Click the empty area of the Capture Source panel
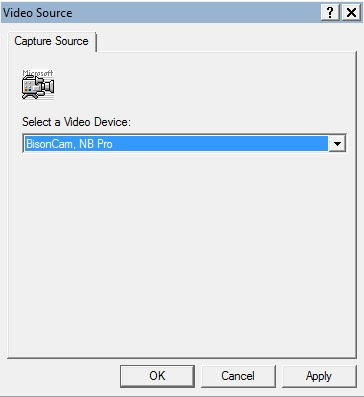The height and width of the screenshot is (397, 364). point(182,253)
